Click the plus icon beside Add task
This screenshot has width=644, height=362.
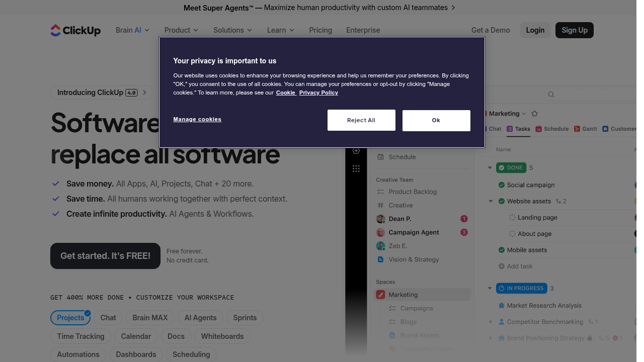pyautogui.click(x=501, y=266)
